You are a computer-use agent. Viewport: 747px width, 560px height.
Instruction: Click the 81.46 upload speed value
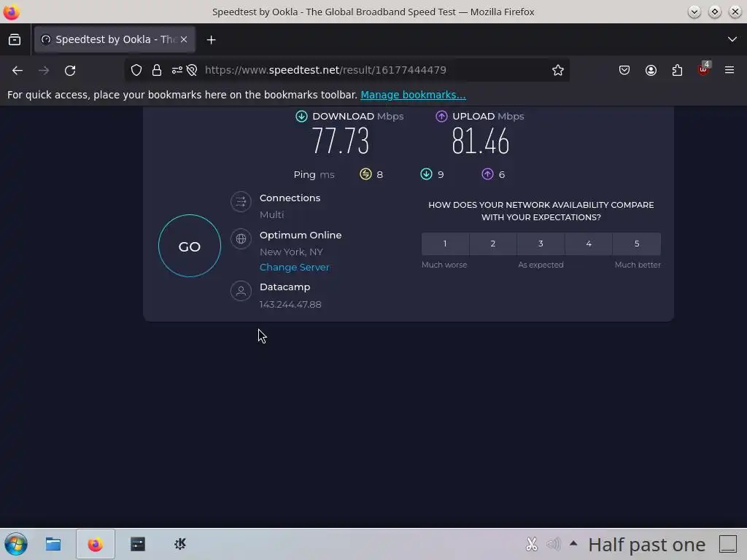pyautogui.click(x=481, y=141)
